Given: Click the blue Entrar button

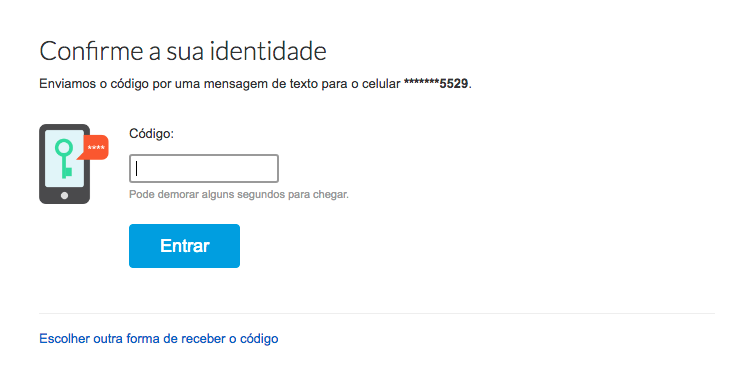Looking at the screenshot, I should tap(184, 246).
